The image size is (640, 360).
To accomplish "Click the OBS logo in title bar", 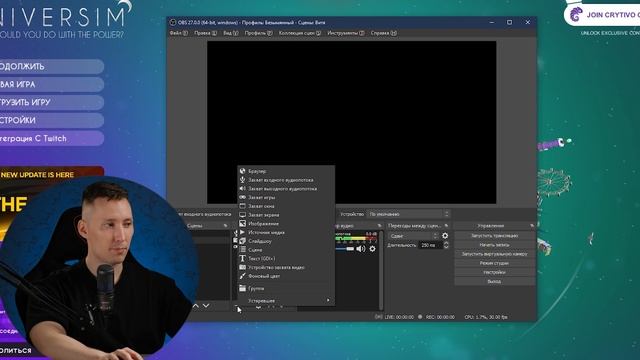I will (173, 22).
